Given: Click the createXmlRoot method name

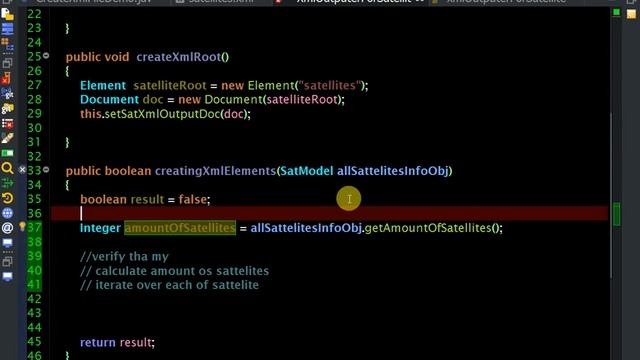Looking at the screenshot, I should pos(179,57).
